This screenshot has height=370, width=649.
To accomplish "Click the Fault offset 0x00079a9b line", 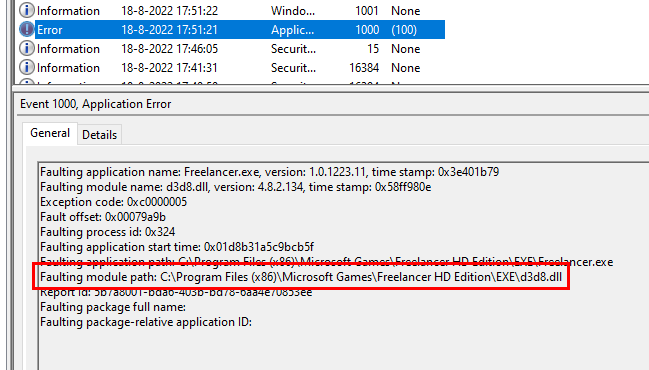I will 103,217.
